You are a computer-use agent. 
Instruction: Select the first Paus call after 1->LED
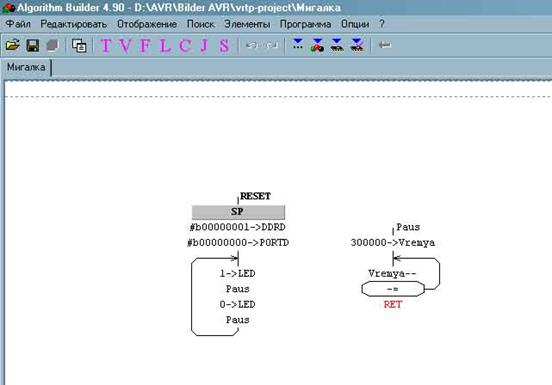(x=238, y=289)
